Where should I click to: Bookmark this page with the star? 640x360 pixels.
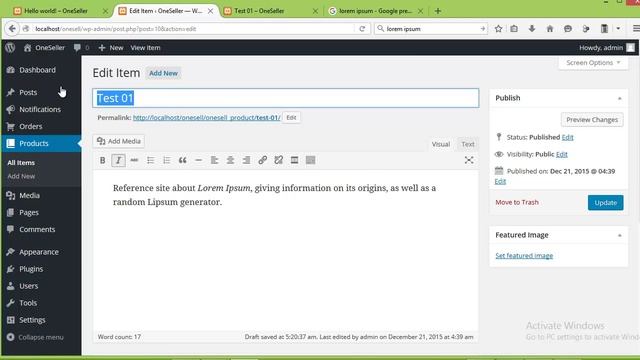[498, 29]
